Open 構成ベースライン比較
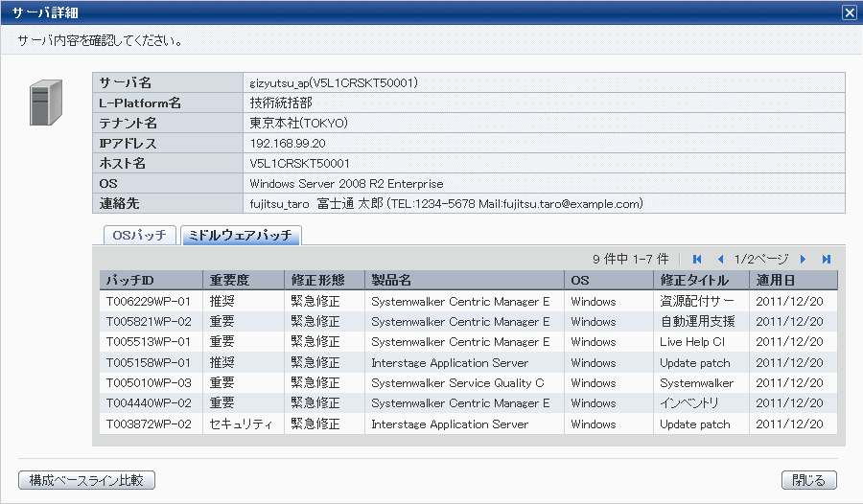Viewport: 863px width, 504px height. coord(86,480)
